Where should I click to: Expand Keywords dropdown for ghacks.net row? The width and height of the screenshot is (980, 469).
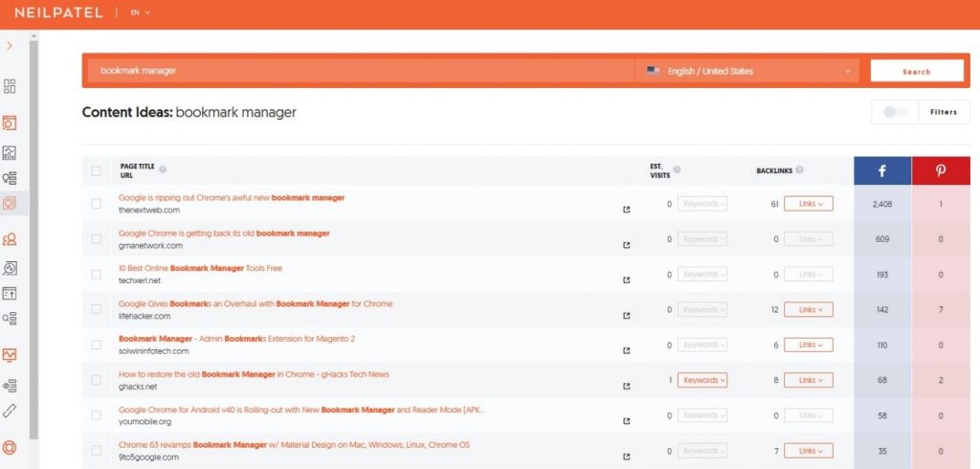(x=702, y=380)
